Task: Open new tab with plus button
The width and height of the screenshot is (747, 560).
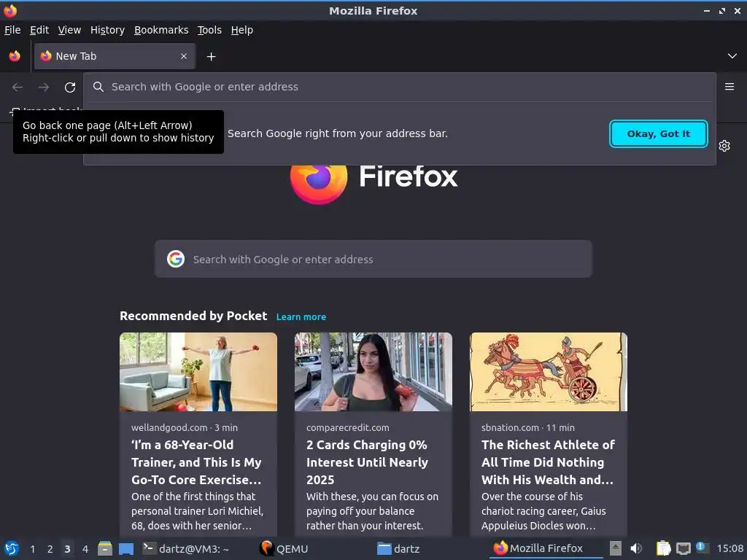Action: coord(211,57)
